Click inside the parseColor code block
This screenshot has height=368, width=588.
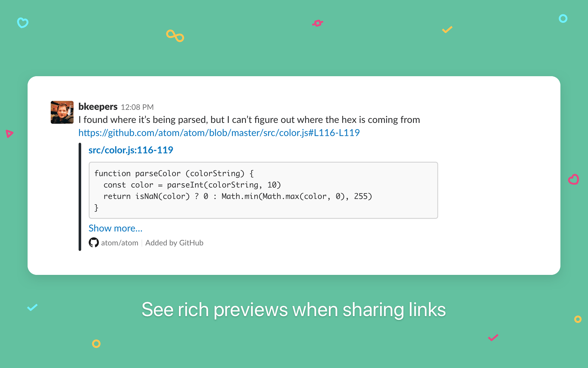263,190
